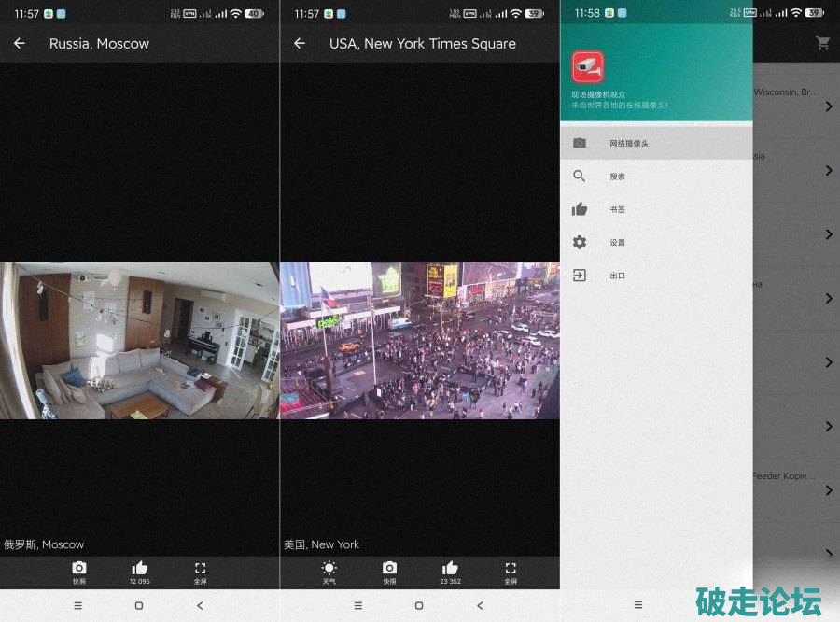The height and width of the screenshot is (622, 840).
Task: Tap the back arrow beside Russia, Moscow
Action: [x=20, y=44]
